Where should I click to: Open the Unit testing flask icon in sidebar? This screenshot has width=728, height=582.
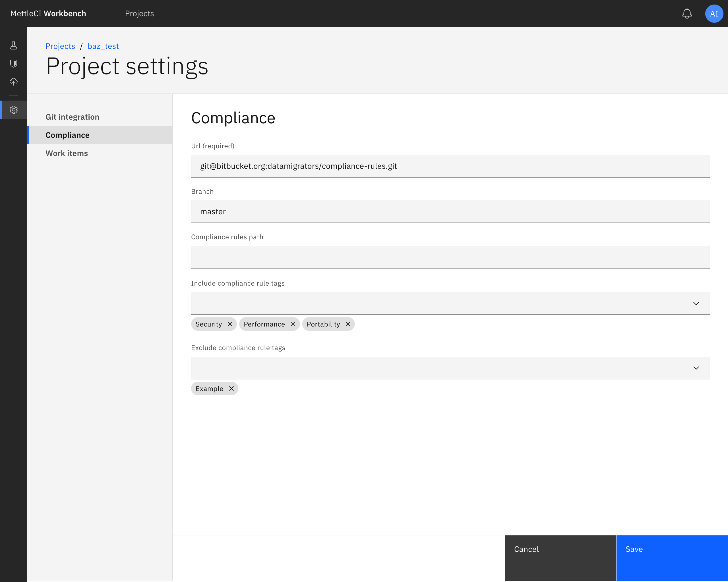13,45
